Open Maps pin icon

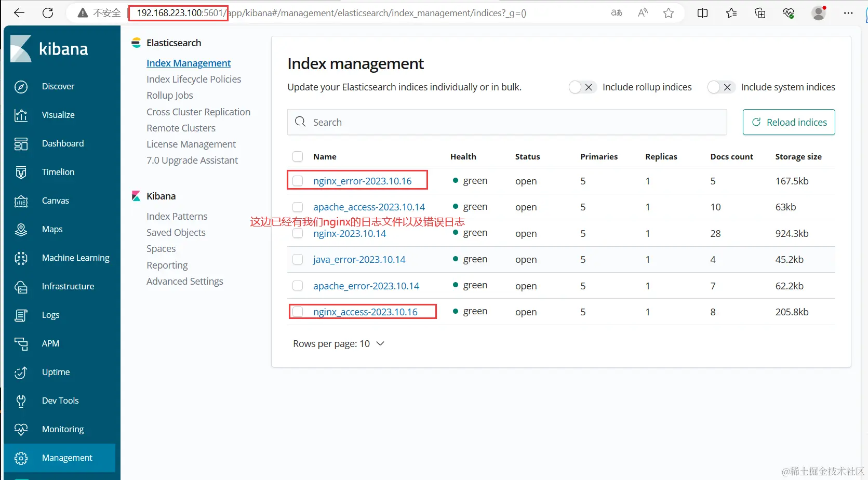(21, 230)
